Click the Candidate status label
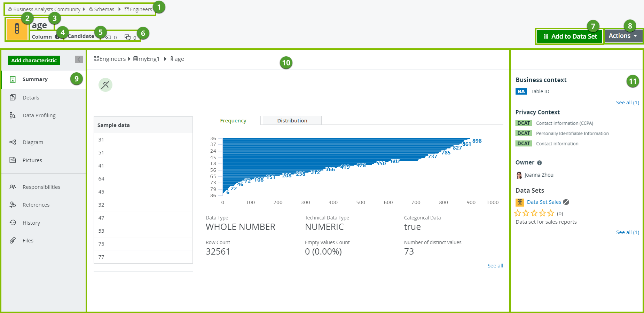644x313 pixels. click(81, 36)
